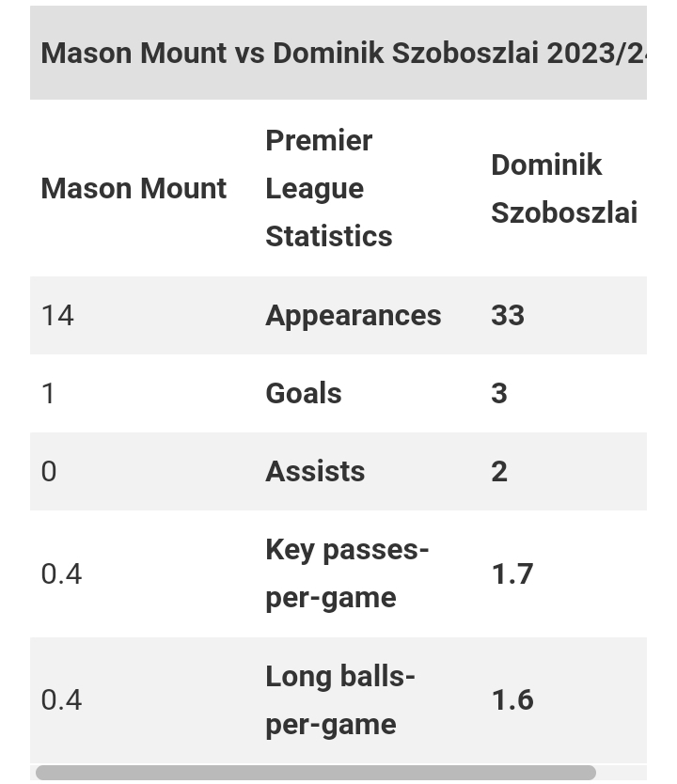Click the Mason Mount column header
Image resolution: width=677 pixels, height=784 pixels.
point(134,189)
